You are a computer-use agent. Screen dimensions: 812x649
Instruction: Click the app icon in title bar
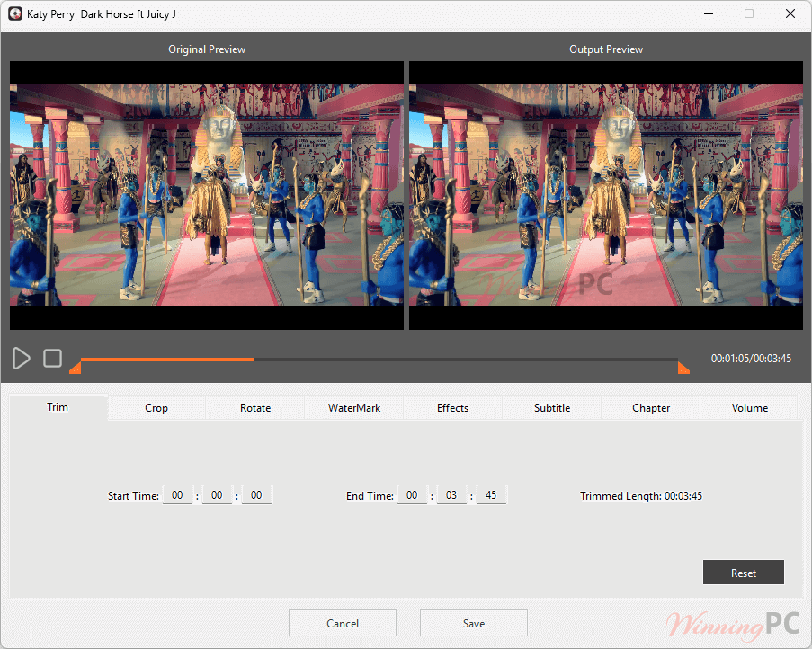coord(15,14)
